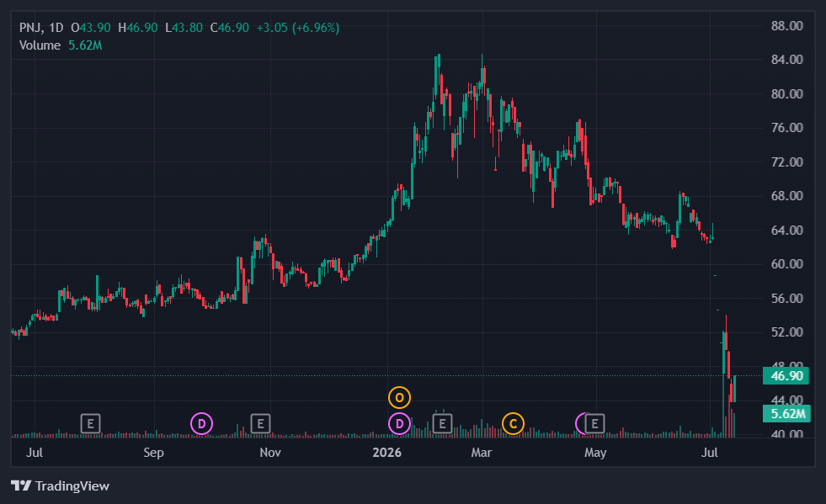Click the Sep label on time axis
This screenshot has width=826, height=504.
(153, 453)
